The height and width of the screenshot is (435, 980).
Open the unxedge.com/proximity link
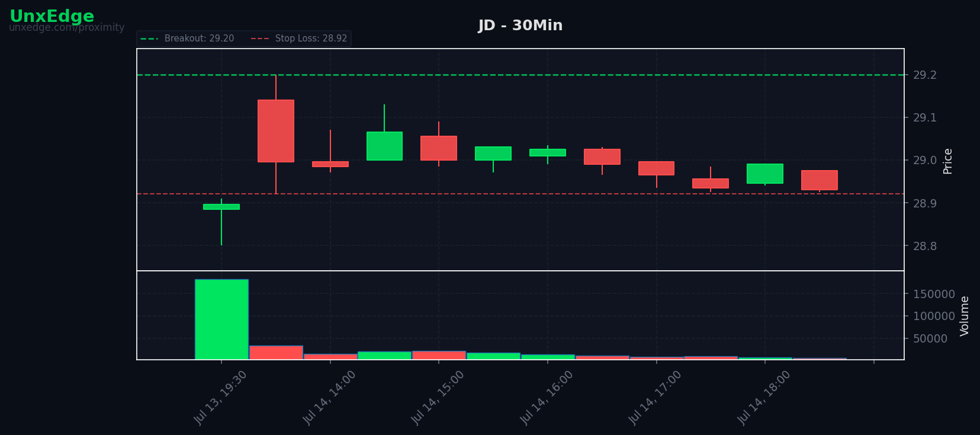pos(66,28)
